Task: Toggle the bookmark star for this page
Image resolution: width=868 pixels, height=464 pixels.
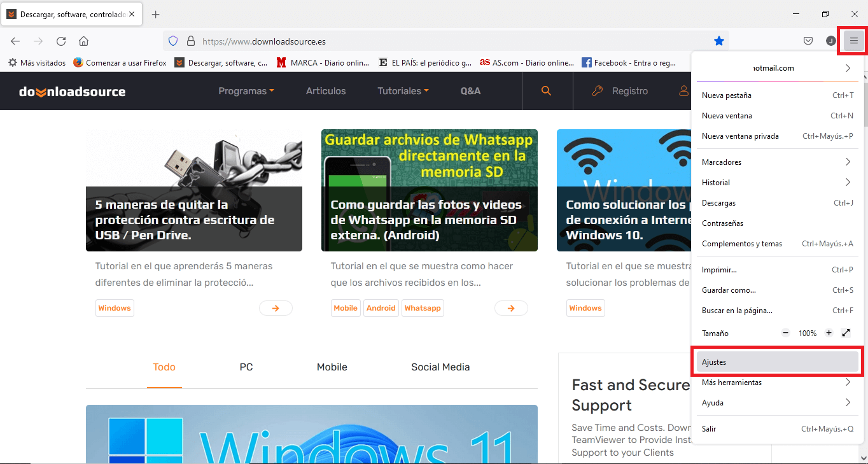Action: coord(719,41)
